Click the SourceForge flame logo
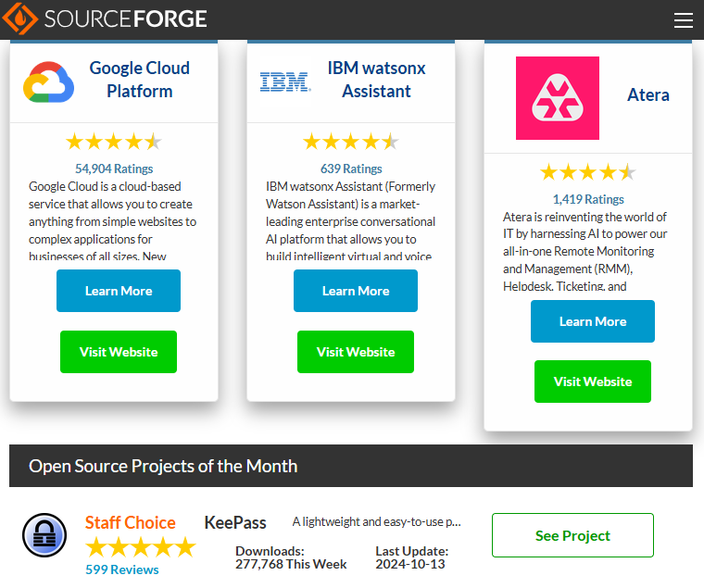Viewport: 704px width, 588px height. pyautogui.click(x=19, y=19)
